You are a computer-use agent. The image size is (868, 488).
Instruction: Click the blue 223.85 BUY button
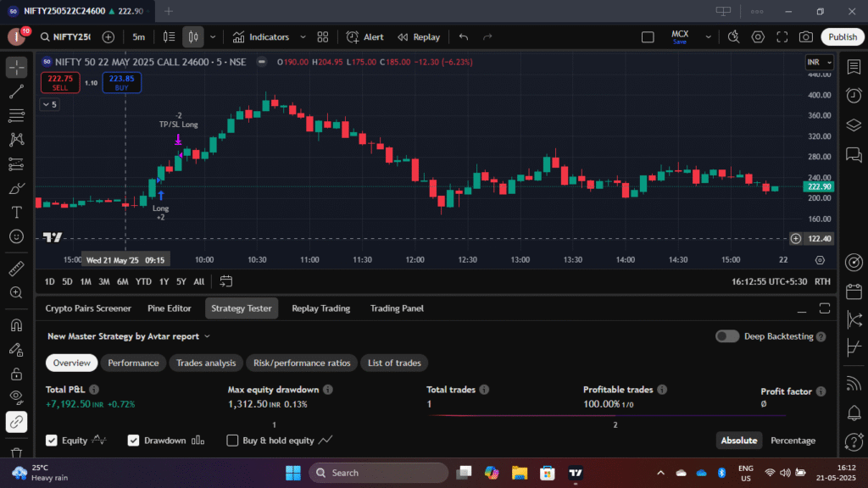tap(122, 82)
